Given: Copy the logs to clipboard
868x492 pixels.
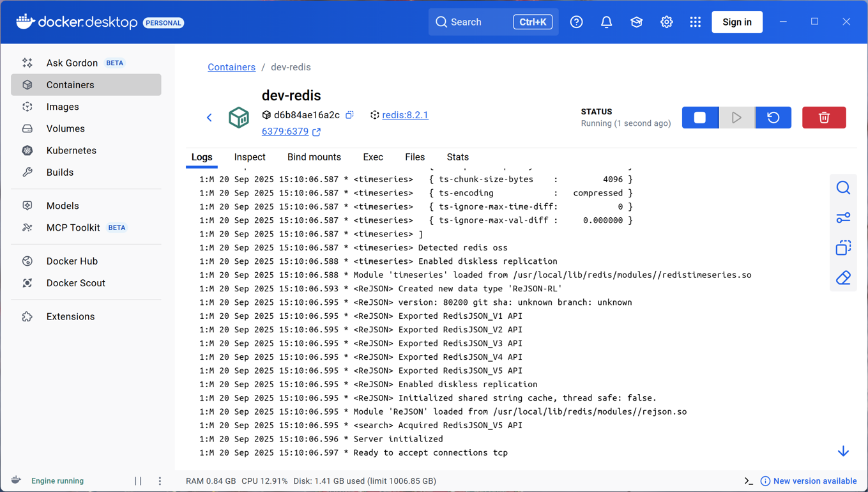Looking at the screenshot, I should tap(843, 248).
